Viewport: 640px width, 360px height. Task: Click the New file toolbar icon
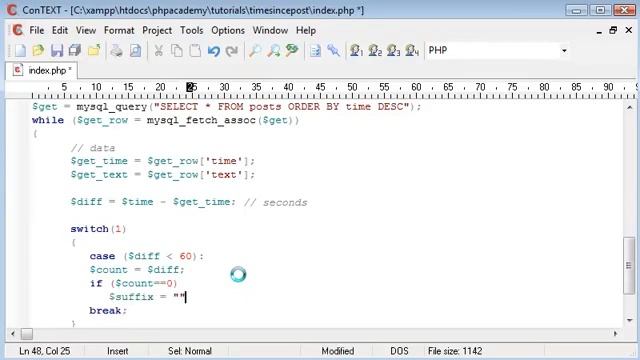pyautogui.click(x=20, y=51)
